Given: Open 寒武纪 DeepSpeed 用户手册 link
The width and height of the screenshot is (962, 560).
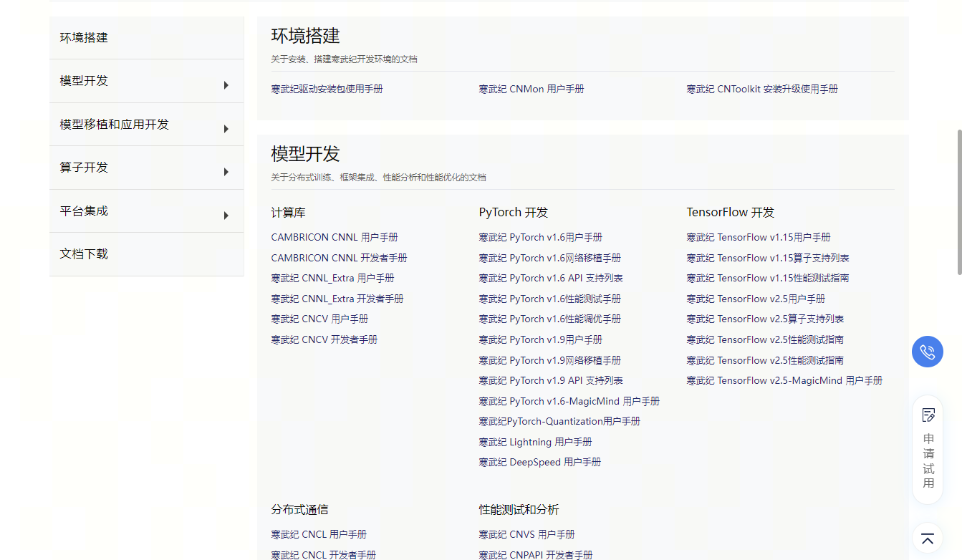Looking at the screenshot, I should [539, 463].
